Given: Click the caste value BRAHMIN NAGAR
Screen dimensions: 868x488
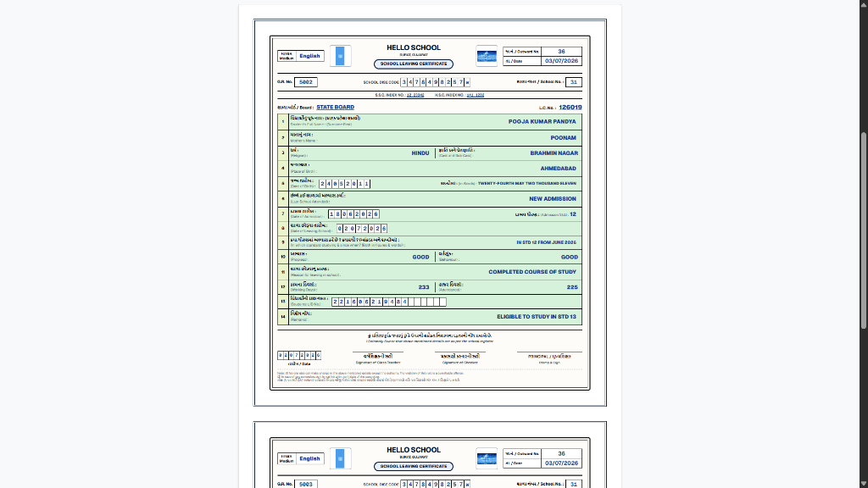Looking at the screenshot, I should click(554, 153).
